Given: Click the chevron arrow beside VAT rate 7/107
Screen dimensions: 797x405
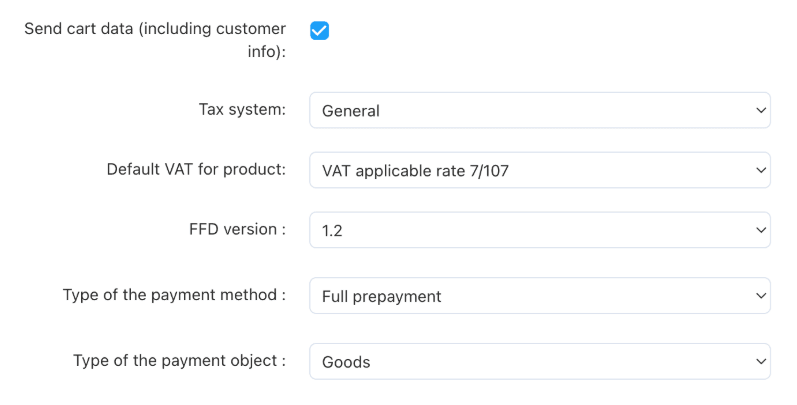Looking at the screenshot, I should click(759, 170).
